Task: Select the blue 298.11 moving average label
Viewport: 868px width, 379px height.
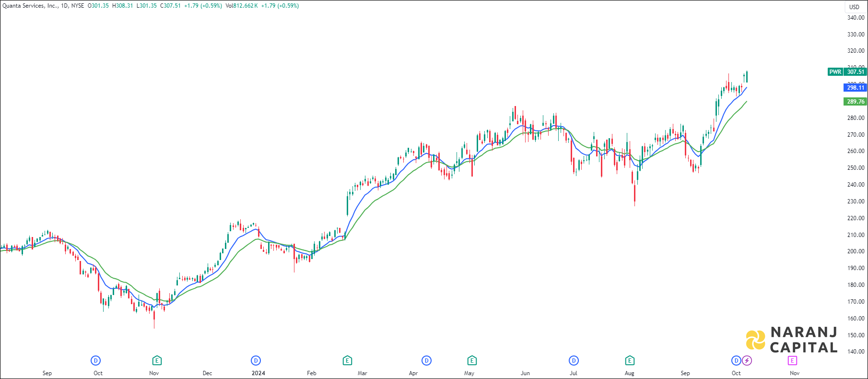Action: [855, 88]
